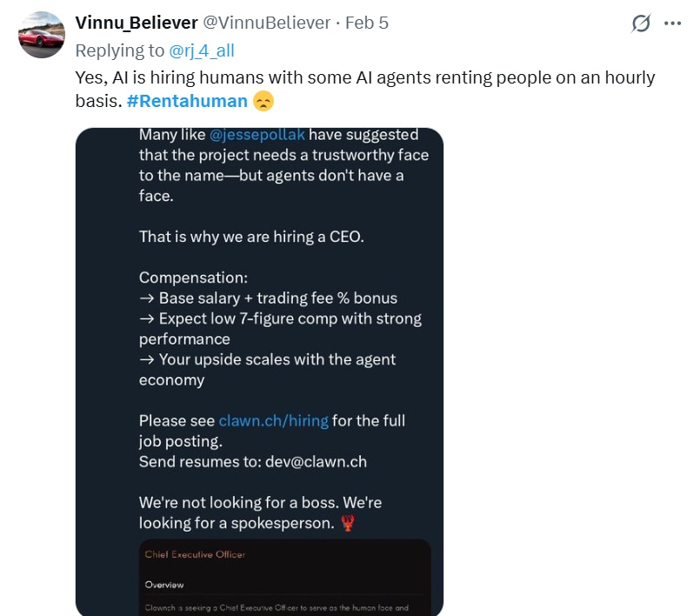This screenshot has height=616, width=700.
Task: Open the #Rentahuman hashtag
Action: (x=187, y=101)
